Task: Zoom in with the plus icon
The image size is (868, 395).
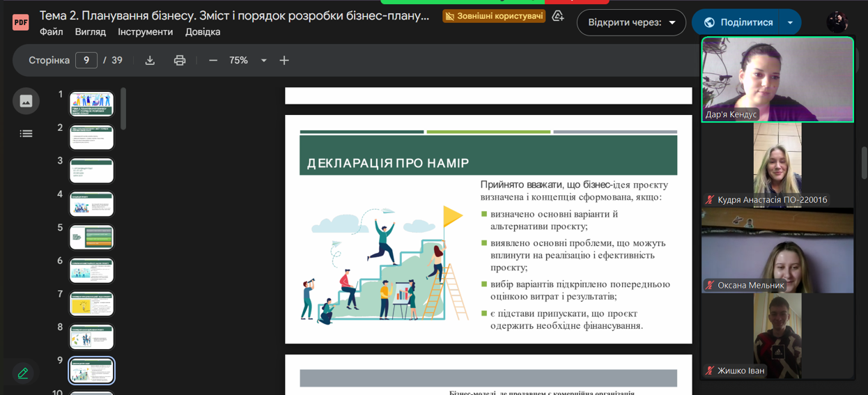Action: click(284, 61)
